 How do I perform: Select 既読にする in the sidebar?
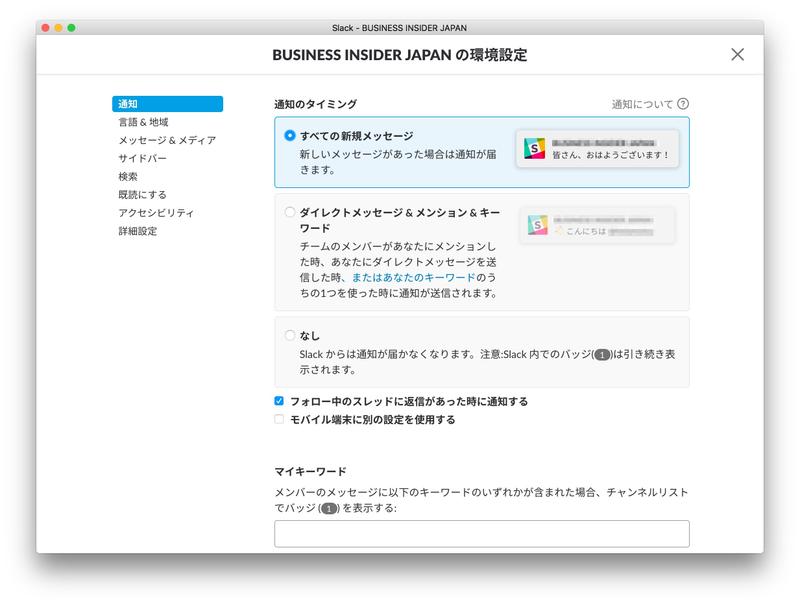coord(142,194)
